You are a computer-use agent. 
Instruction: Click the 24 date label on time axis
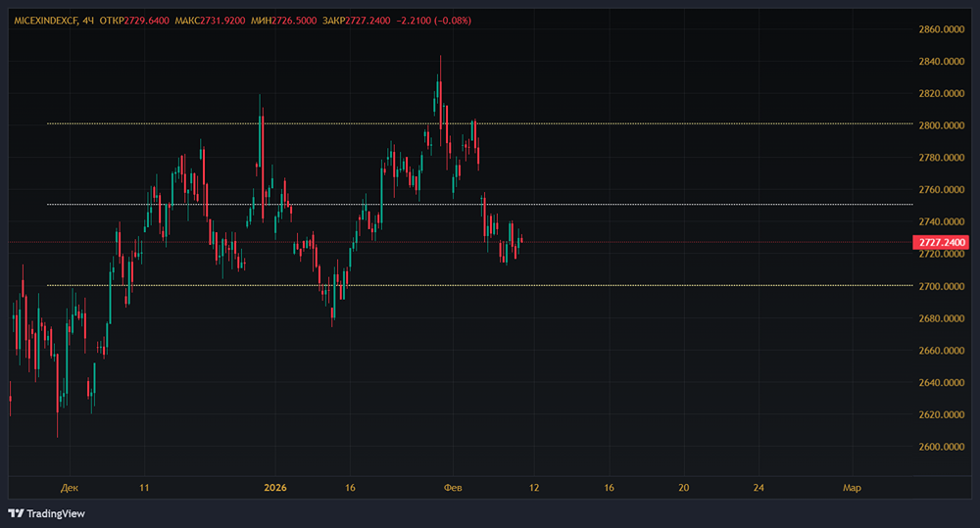[759, 488]
